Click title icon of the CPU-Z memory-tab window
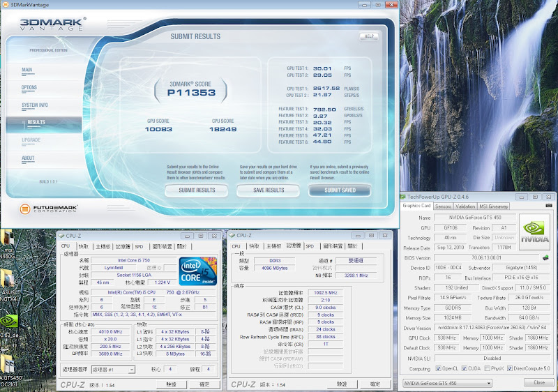 click(232, 236)
